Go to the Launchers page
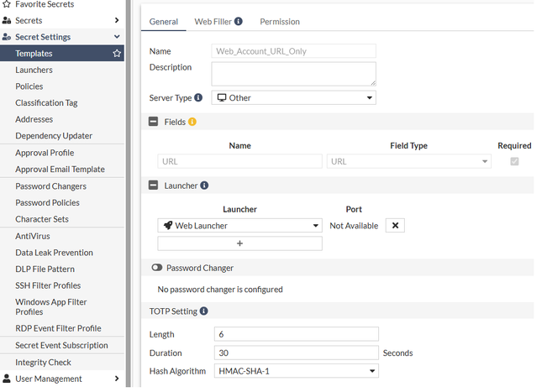 (x=34, y=71)
